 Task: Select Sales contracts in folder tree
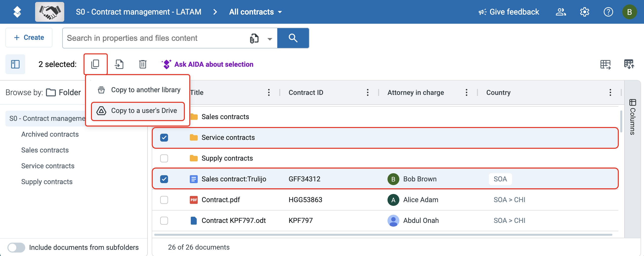[x=45, y=150]
